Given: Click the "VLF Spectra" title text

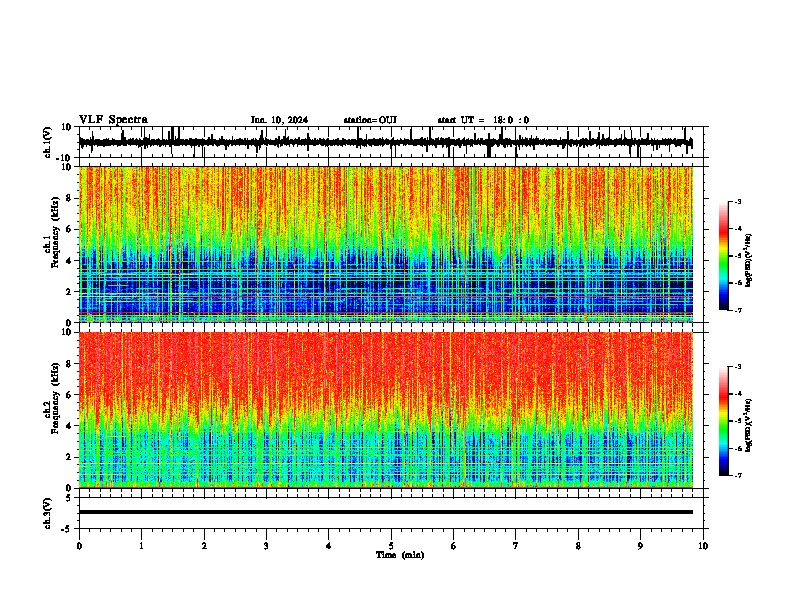Looking at the screenshot, I should (x=113, y=119).
